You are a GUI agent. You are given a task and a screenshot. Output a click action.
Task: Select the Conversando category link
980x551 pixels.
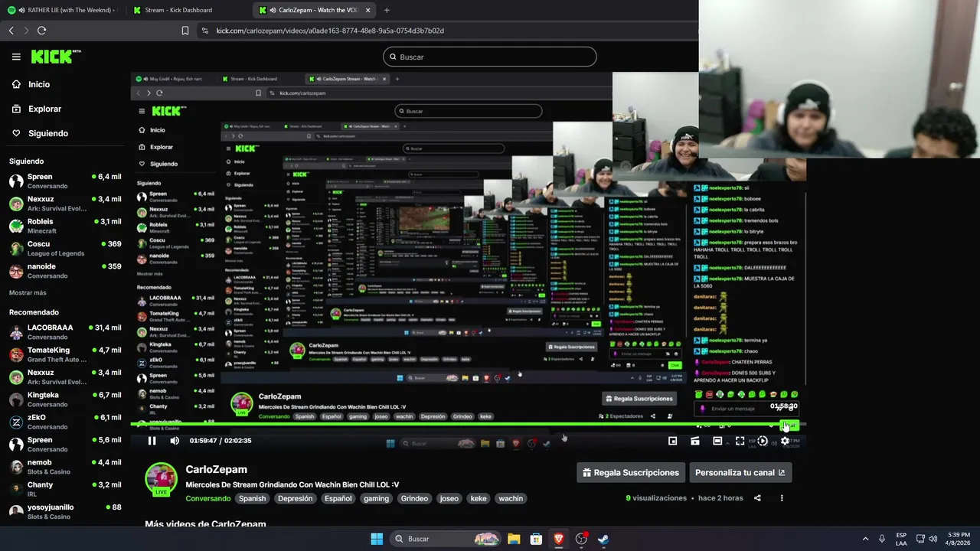coord(207,498)
